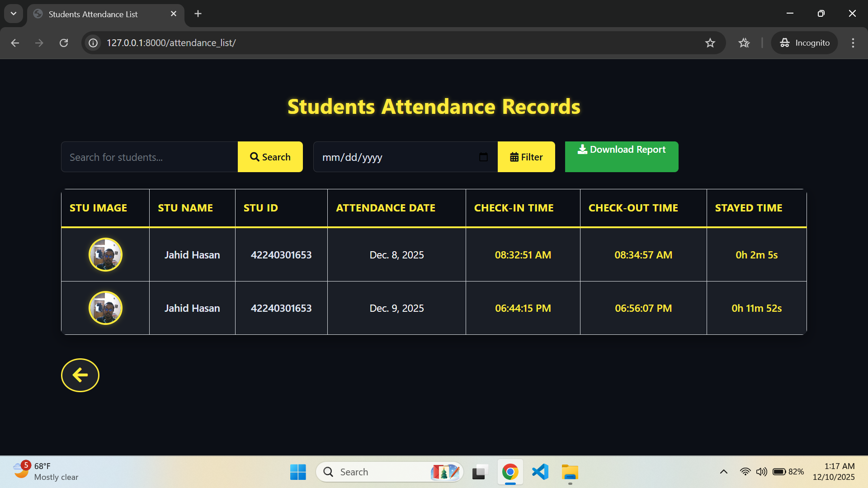Click the Search students button

[270, 157]
